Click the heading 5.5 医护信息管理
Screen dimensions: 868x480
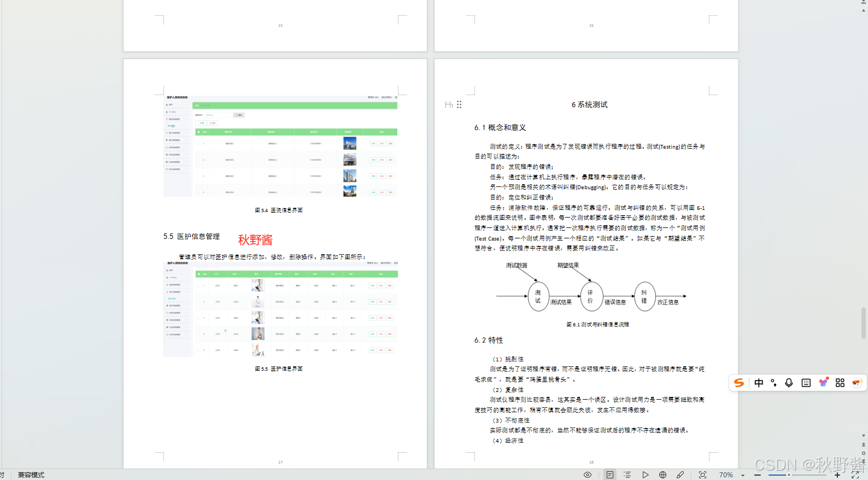click(x=191, y=236)
